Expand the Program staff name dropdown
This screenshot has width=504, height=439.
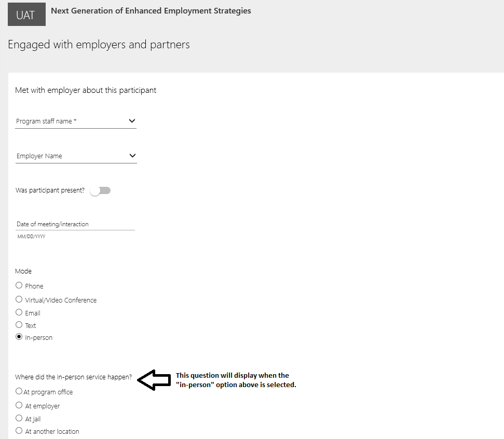[x=73, y=121]
